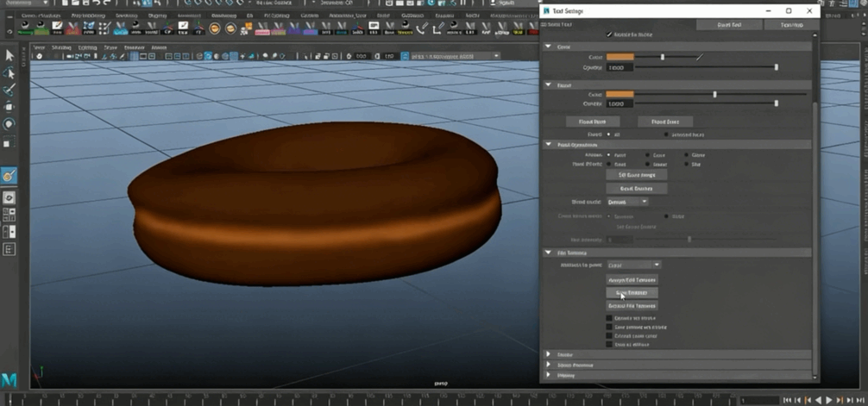Enable the first checkbox below texture buttons

609,318
